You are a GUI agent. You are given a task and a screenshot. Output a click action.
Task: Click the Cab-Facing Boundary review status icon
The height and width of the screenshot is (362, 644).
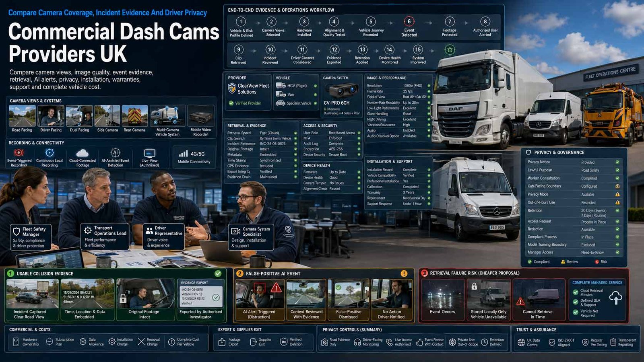[617, 186]
